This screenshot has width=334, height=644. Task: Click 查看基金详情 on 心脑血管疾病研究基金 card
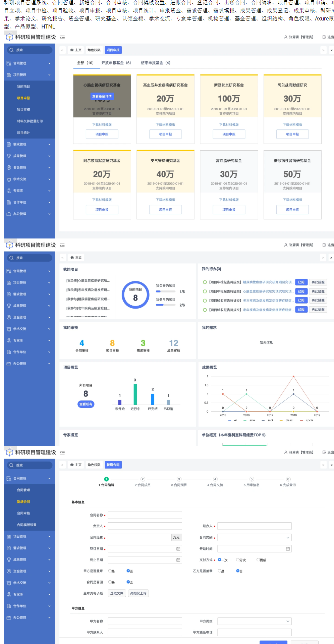coord(102,96)
